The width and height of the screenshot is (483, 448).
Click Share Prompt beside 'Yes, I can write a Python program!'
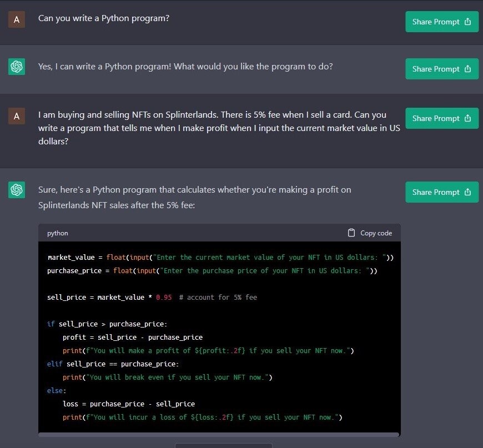coord(442,69)
